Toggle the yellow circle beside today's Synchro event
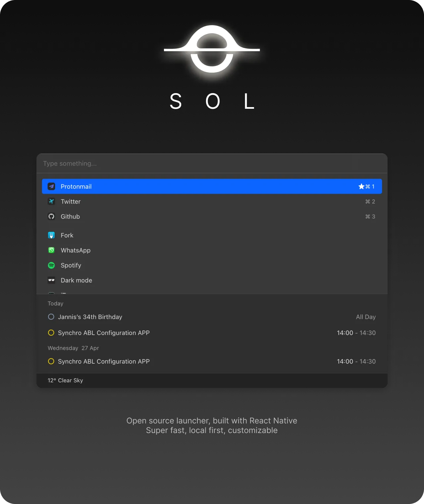Image resolution: width=424 pixels, height=504 pixels. tap(51, 333)
